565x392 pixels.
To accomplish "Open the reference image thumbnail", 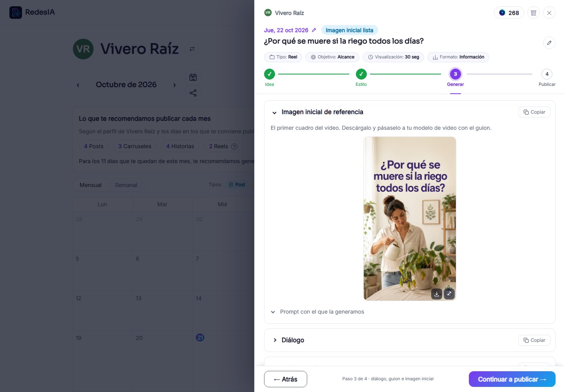I will (410, 219).
